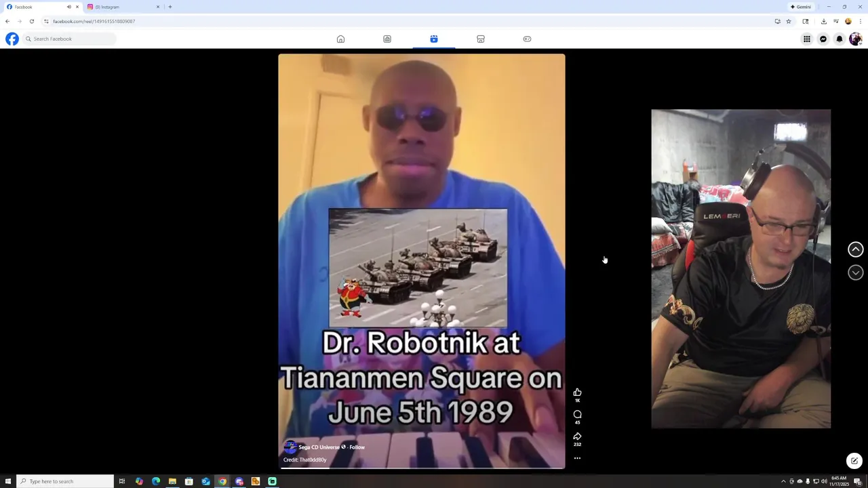Open the Facebook notifications bell

click(x=840, y=39)
